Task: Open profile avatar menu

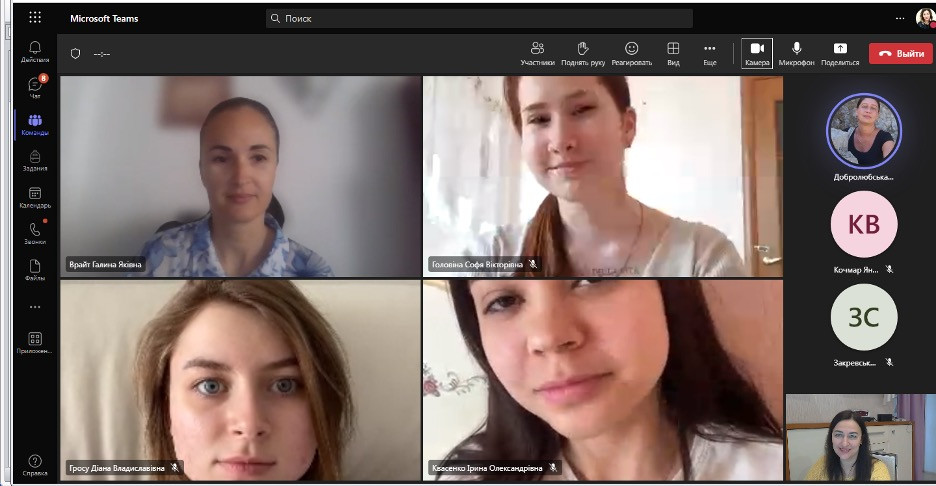Action: click(x=925, y=19)
